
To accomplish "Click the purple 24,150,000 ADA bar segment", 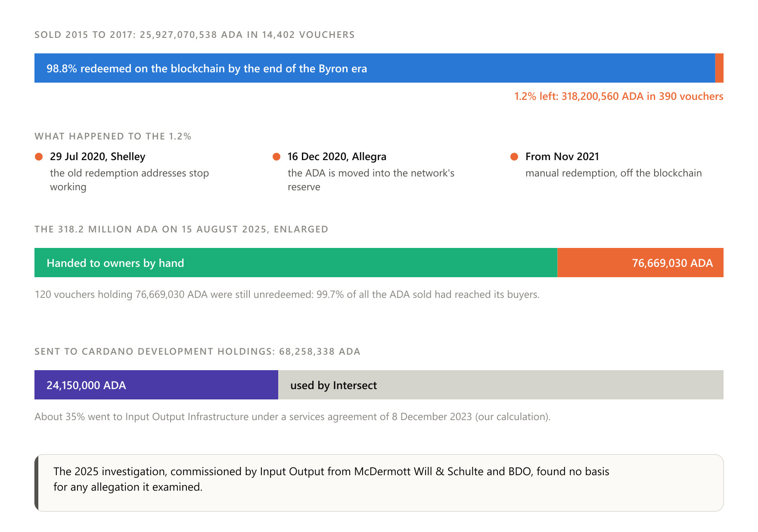I will tap(156, 385).
